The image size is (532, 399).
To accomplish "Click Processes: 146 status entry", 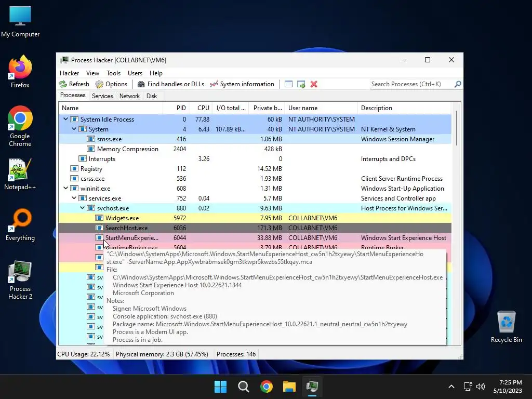I will click(236, 354).
